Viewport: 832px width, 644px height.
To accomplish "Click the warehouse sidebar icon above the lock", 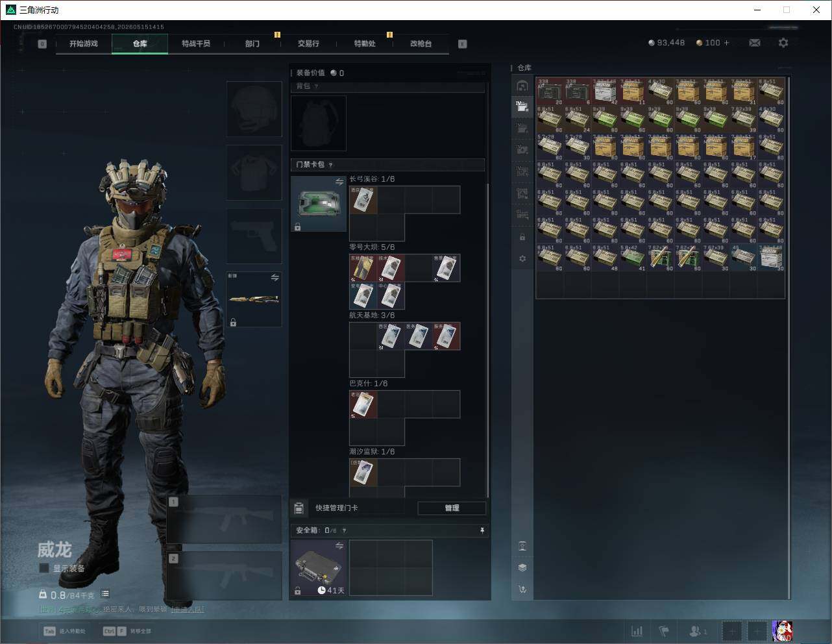I will coord(522,214).
